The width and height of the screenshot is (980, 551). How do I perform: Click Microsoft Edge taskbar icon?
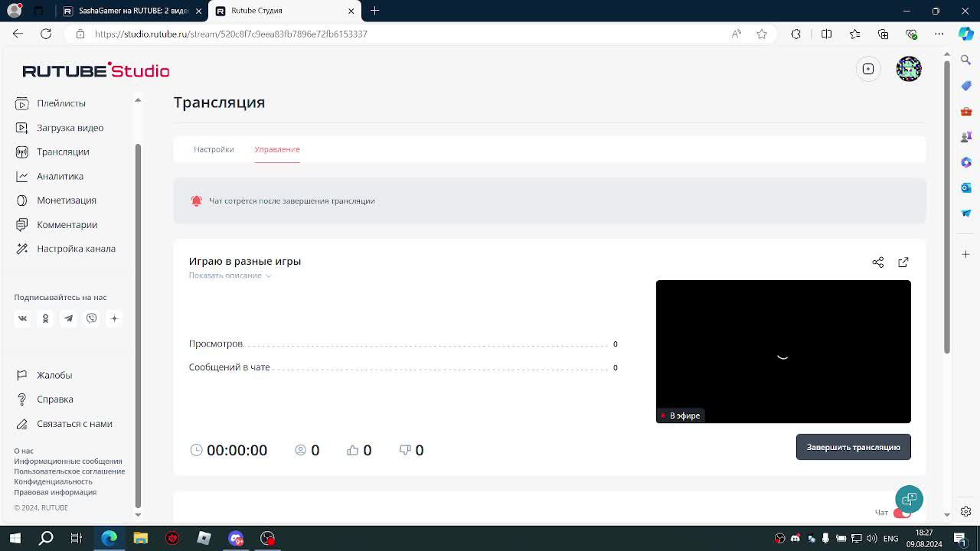[109, 538]
